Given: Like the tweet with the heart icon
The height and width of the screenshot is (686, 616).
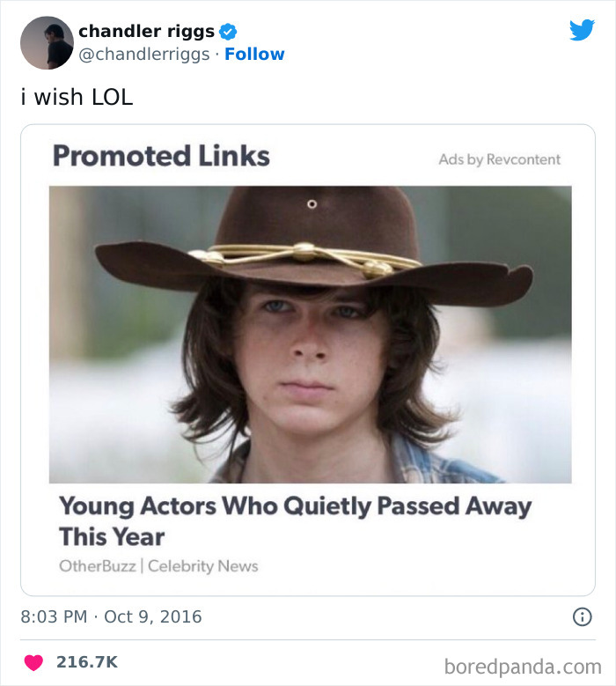Looking at the screenshot, I should pyautogui.click(x=33, y=662).
